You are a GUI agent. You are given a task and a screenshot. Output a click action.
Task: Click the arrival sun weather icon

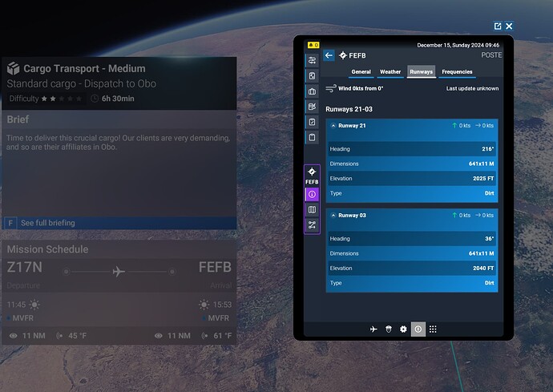(x=204, y=305)
